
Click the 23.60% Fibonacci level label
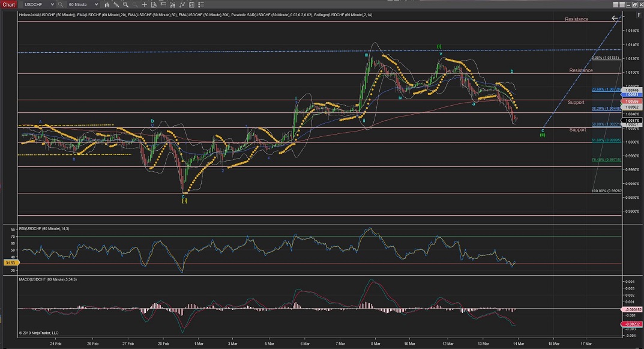(606, 90)
